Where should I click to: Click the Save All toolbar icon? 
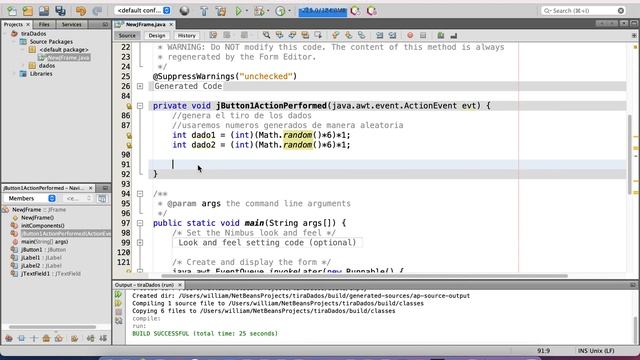coord(60,11)
